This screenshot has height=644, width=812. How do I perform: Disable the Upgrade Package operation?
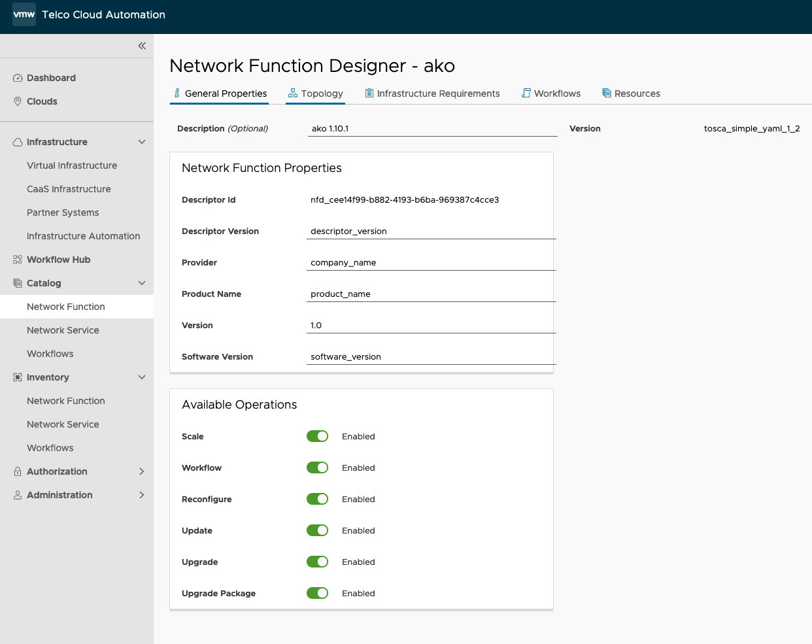(x=317, y=593)
